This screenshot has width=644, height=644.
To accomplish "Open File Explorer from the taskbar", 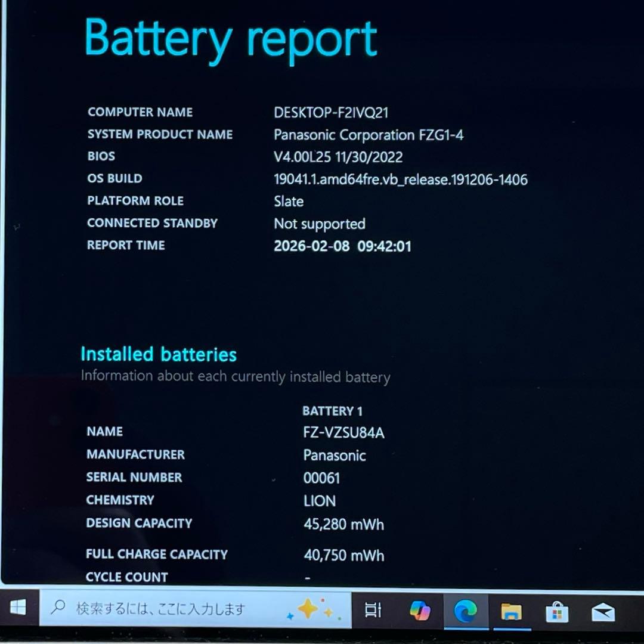I will pyautogui.click(x=512, y=612).
